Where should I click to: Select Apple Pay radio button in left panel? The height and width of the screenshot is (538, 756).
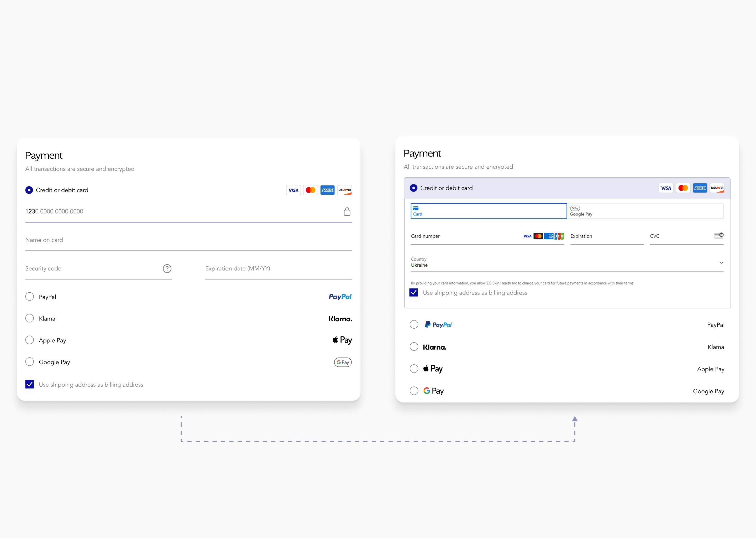(29, 340)
